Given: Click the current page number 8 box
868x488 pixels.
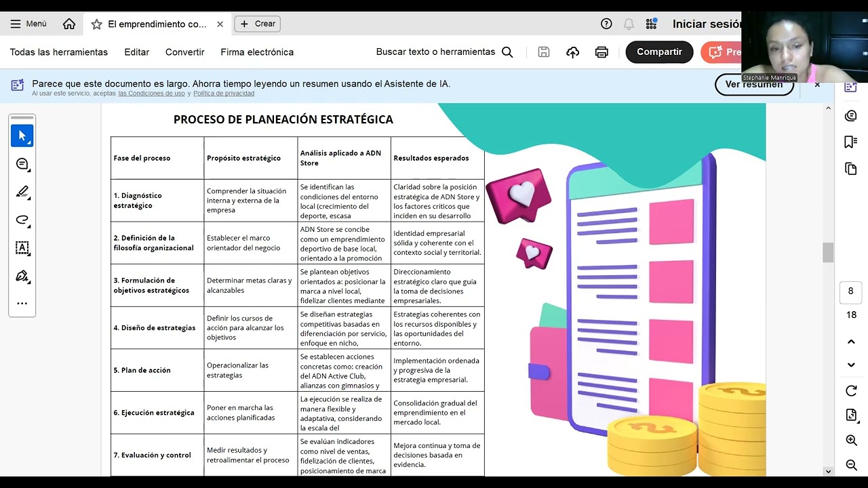Looking at the screenshot, I should [x=851, y=291].
